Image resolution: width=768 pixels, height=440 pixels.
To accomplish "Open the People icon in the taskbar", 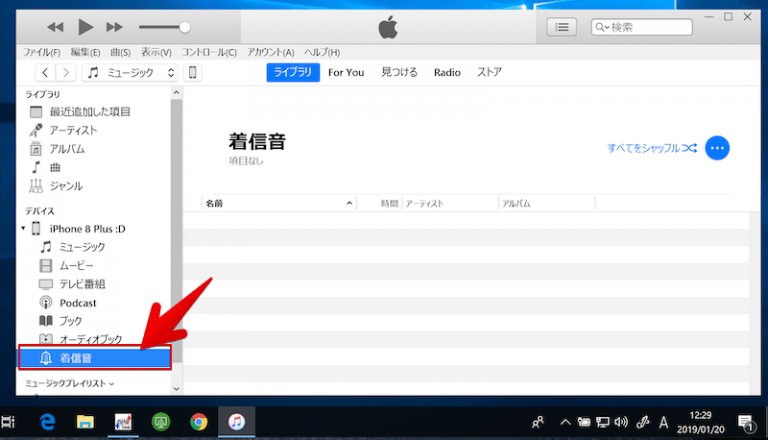I will (x=538, y=422).
